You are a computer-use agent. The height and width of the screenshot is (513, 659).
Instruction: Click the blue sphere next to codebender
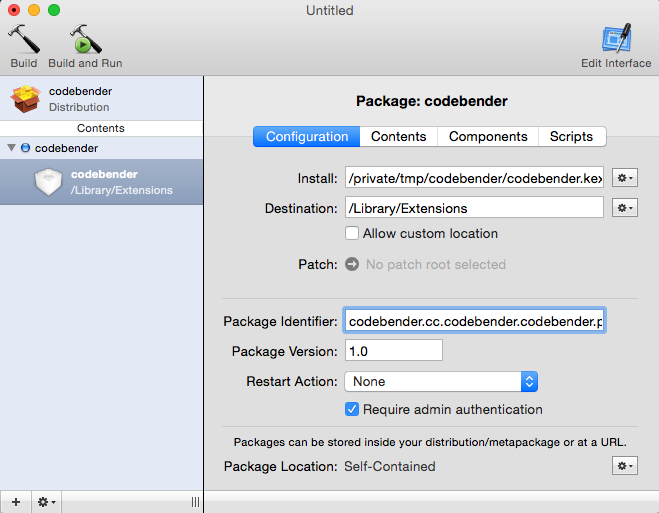pyautogui.click(x=26, y=148)
